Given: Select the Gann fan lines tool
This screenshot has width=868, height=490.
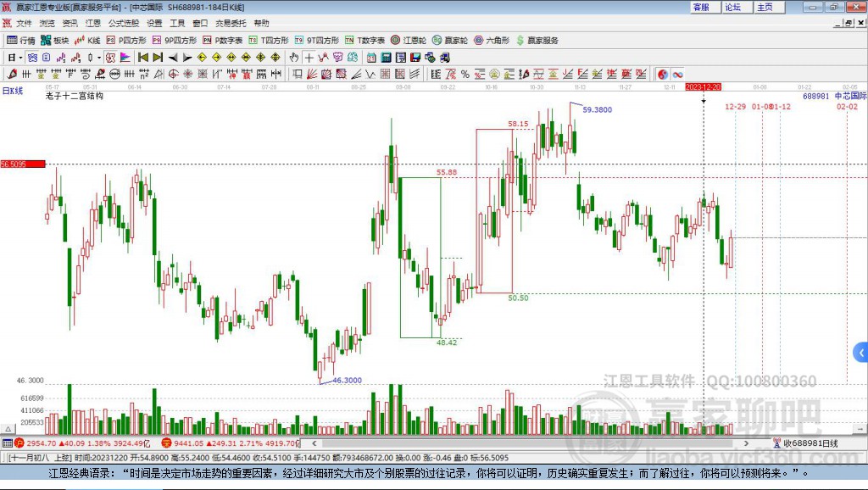Looking at the screenshot, I should tap(311, 74).
